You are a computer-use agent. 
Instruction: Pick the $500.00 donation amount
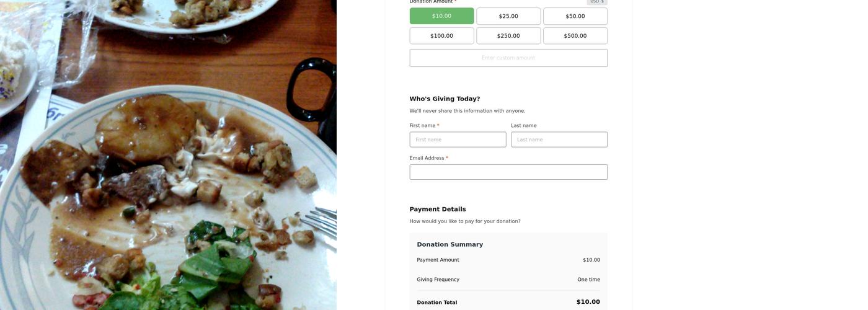point(575,36)
